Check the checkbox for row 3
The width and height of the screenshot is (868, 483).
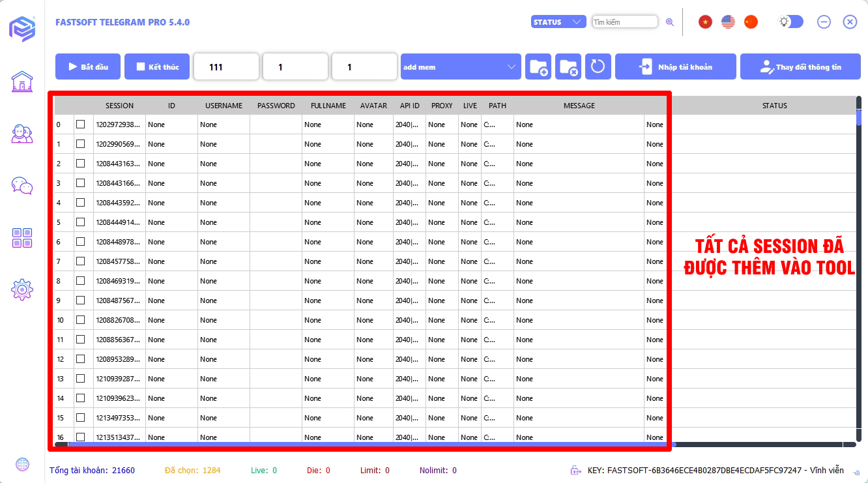80,183
